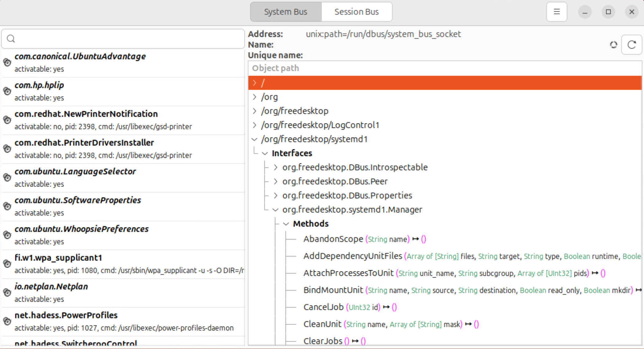Image resolution: width=644 pixels, height=349 pixels.
Task: Expand the /org/freedesktop object path
Action: tap(254, 111)
